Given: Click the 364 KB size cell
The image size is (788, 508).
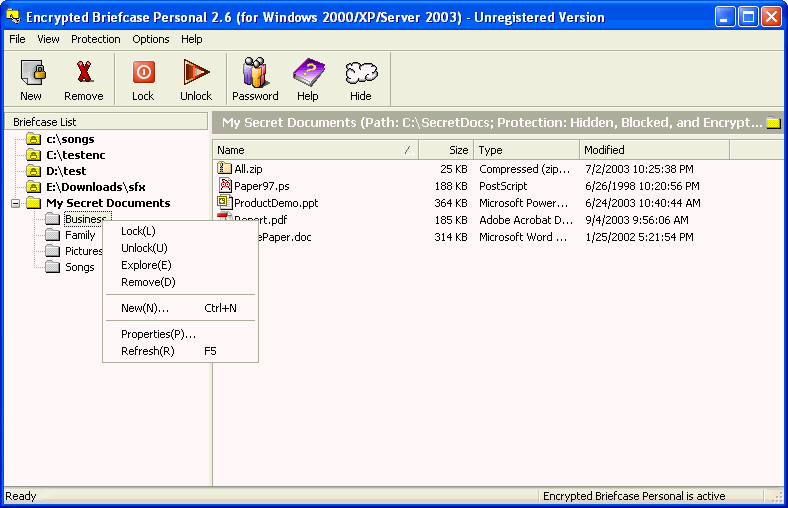Looking at the screenshot, I should pyautogui.click(x=451, y=203).
